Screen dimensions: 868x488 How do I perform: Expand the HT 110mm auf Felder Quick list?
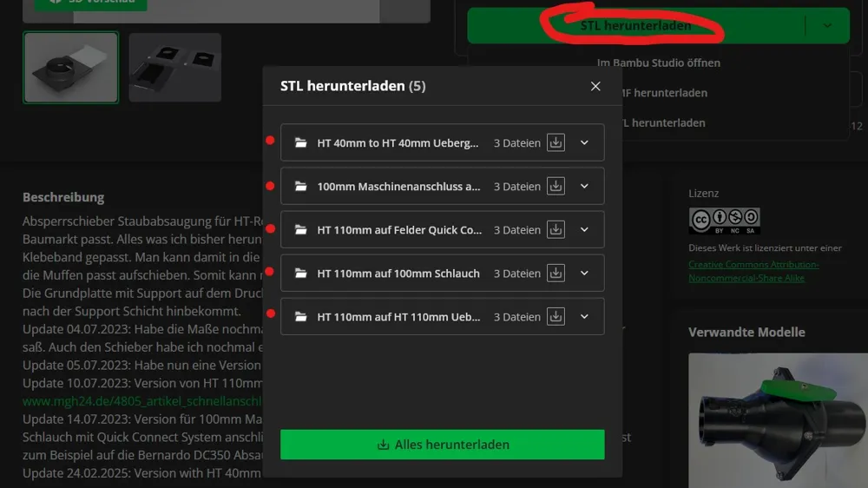click(x=584, y=229)
